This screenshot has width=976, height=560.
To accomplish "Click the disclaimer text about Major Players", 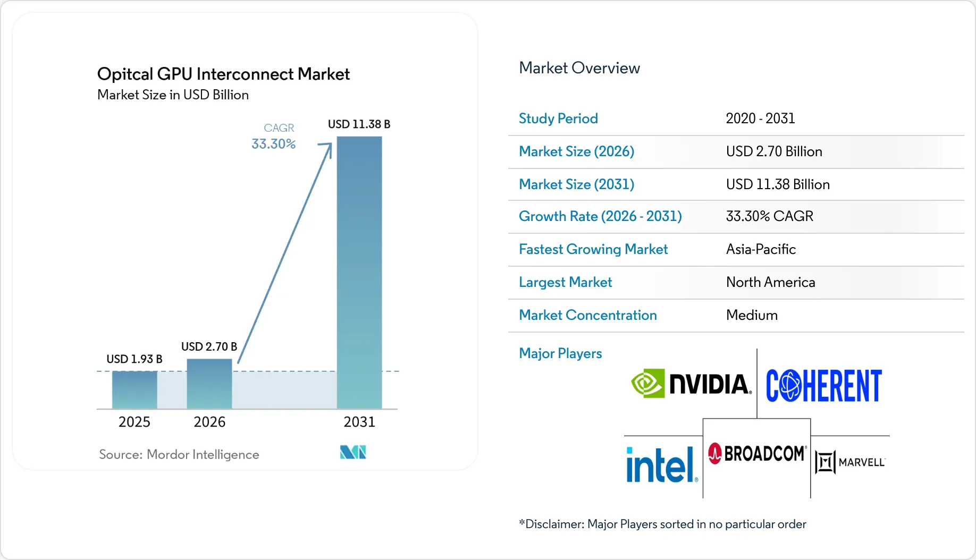I will coord(662,524).
